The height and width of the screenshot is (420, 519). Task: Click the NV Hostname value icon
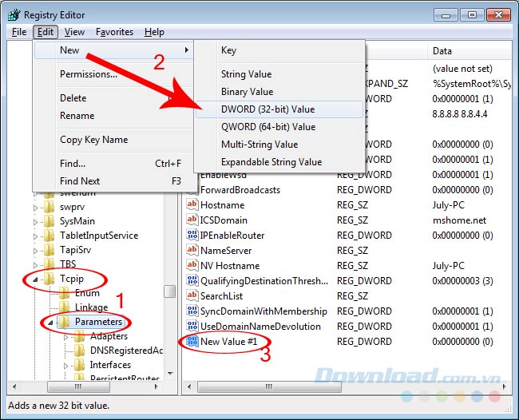tap(192, 265)
